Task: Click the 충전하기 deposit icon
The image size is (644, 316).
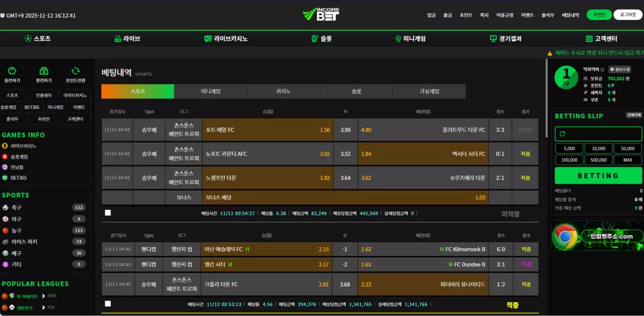Action: (12, 71)
